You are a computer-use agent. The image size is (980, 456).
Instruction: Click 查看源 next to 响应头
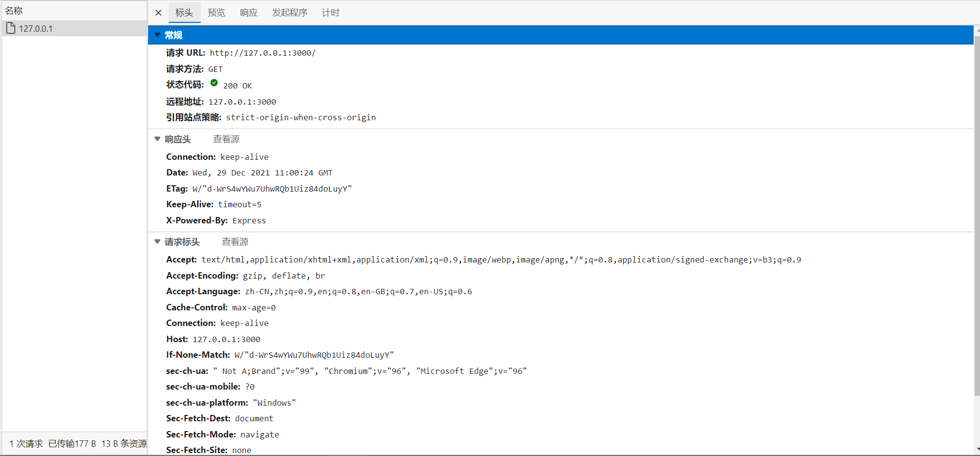(x=226, y=139)
